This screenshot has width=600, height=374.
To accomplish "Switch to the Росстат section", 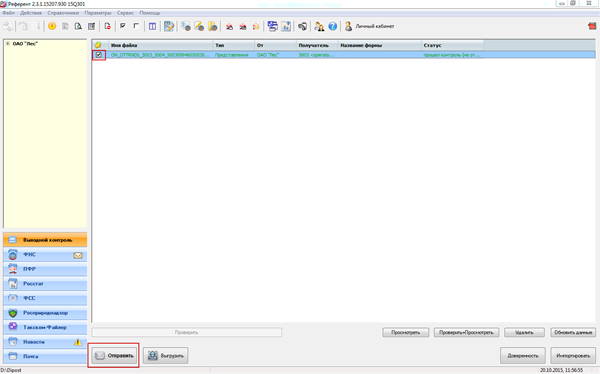I will click(x=45, y=284).
